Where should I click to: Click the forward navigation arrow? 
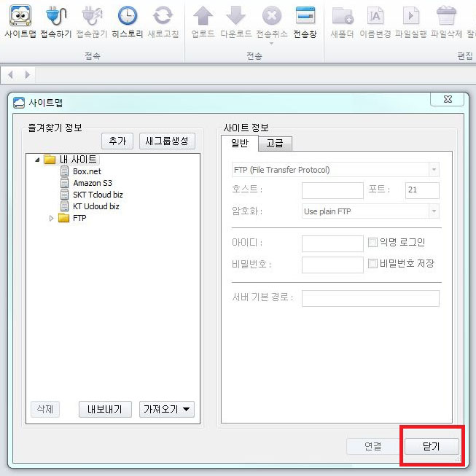click(28, 74)
